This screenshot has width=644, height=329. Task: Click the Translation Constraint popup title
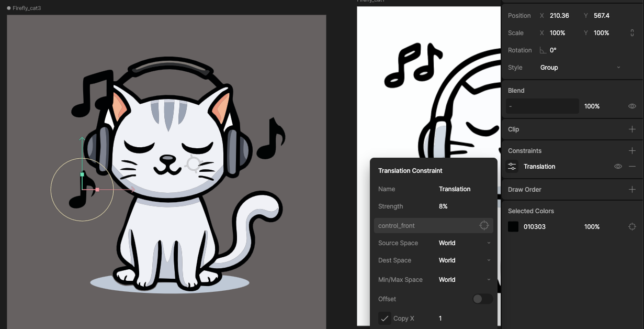(x=410, y=171)
